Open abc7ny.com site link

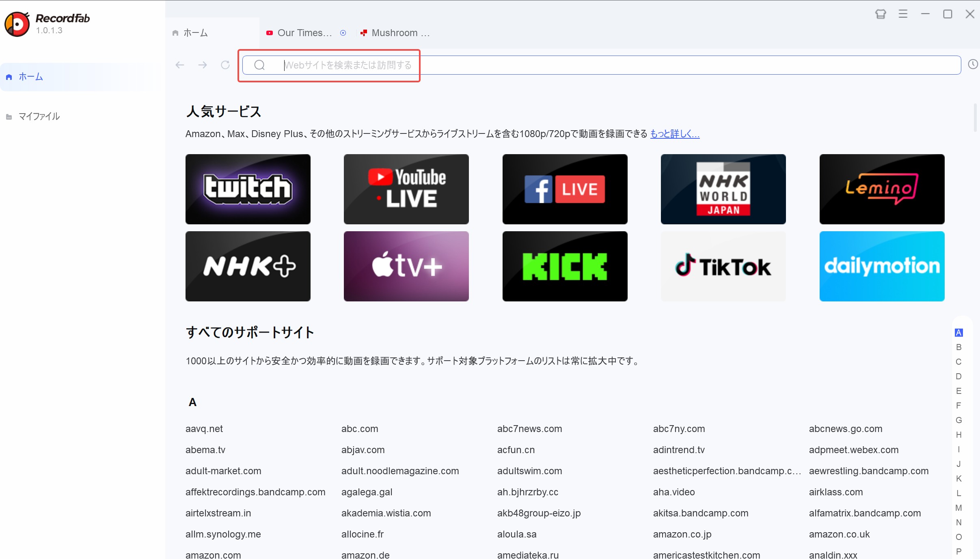[x=679, y=429]
